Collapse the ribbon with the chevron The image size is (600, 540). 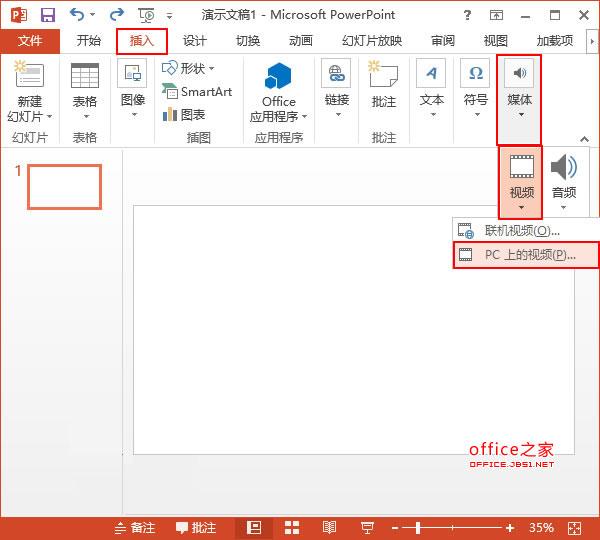(584, 139)
